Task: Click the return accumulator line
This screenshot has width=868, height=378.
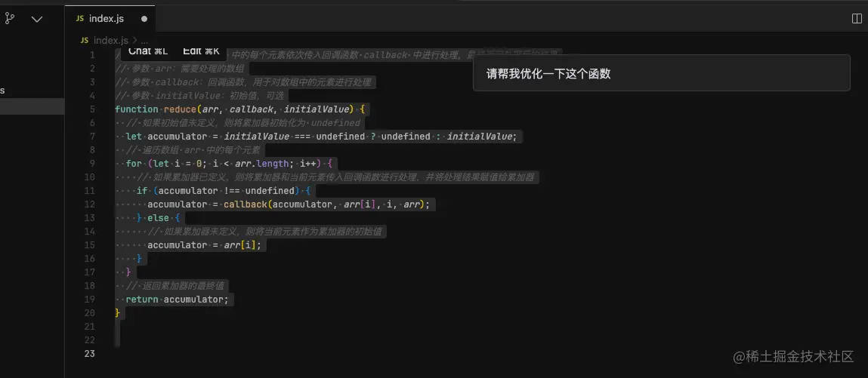Action: tap(177, 299)
